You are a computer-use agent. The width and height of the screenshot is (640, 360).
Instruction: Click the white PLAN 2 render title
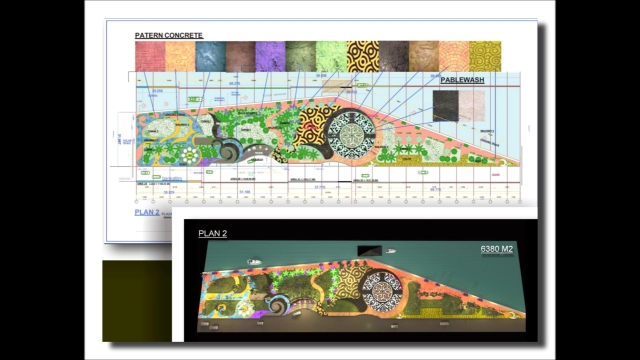tap(213, 233)
